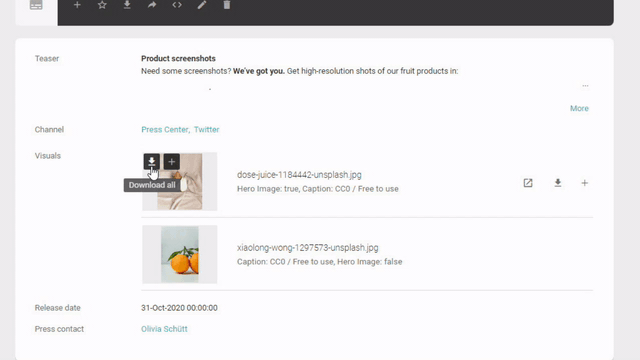Click the plus icon in the top toolbar
Screen dimensions: 640x360
click(77, 5)
